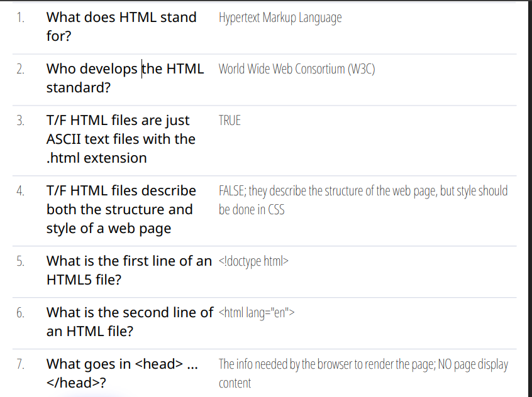This screenshot has height=397, width=532.
Task: Select the 'TRUE' answer in row 3
Action: (x=230, y=121)
